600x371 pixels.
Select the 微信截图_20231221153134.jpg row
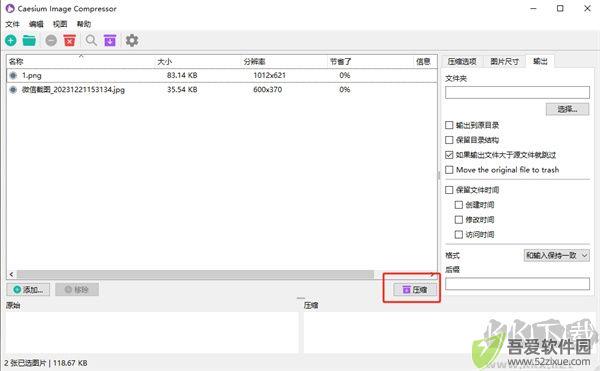pyautogui.click(x=222, y=89)
